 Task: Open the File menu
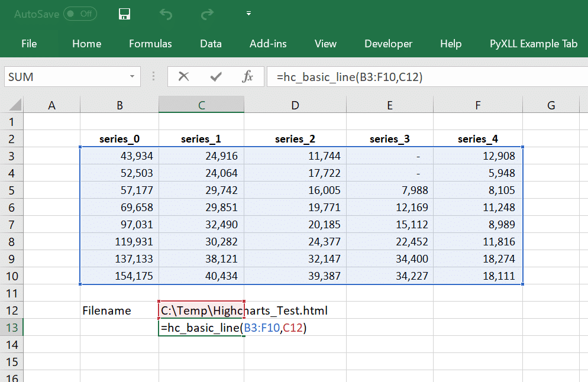tap(29, 44)
